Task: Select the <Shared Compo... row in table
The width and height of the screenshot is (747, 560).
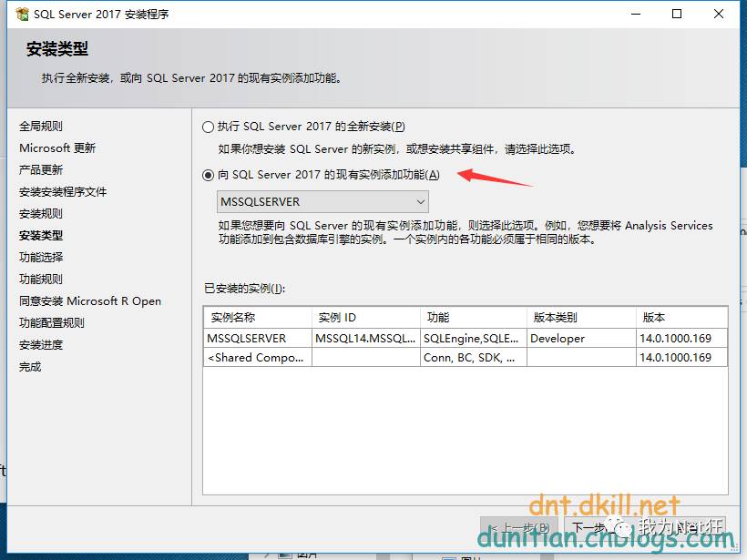Action: point(466,358)
